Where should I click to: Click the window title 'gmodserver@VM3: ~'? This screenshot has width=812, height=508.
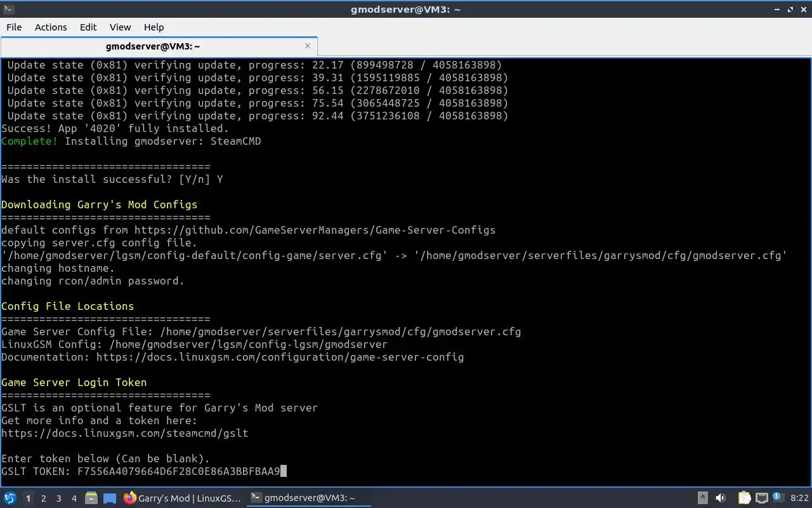[x=406, y=10]
